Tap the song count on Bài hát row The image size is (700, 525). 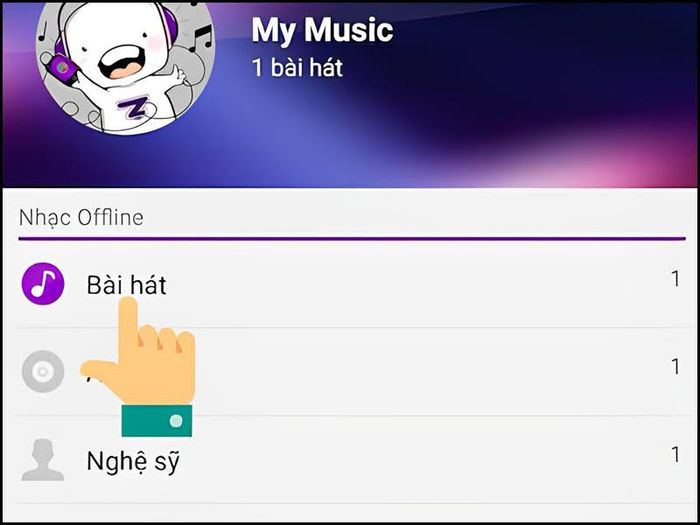pyautogui.click(x=675, y=279)
